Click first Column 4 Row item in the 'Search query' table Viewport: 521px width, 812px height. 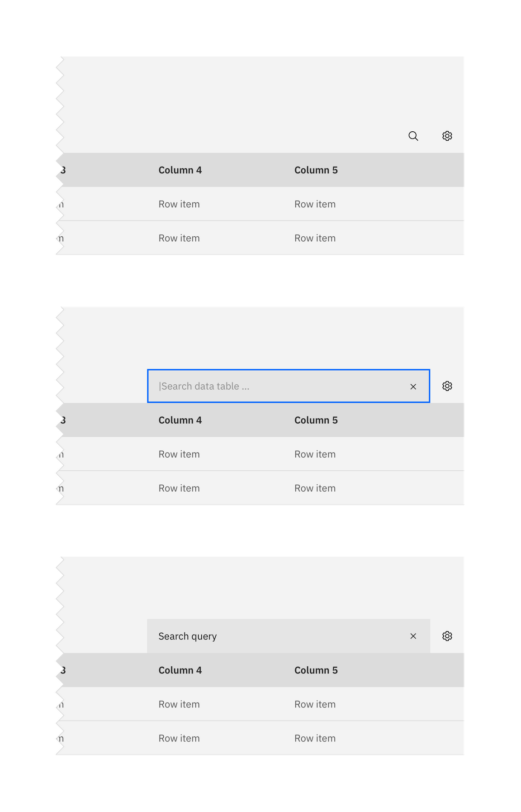coord(179,704)
